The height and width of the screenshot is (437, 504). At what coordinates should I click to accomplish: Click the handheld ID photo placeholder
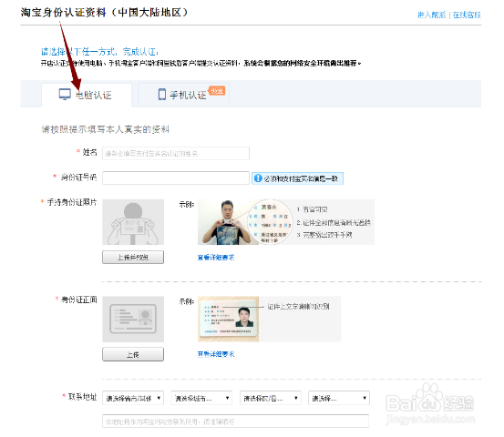pos(133,222)
